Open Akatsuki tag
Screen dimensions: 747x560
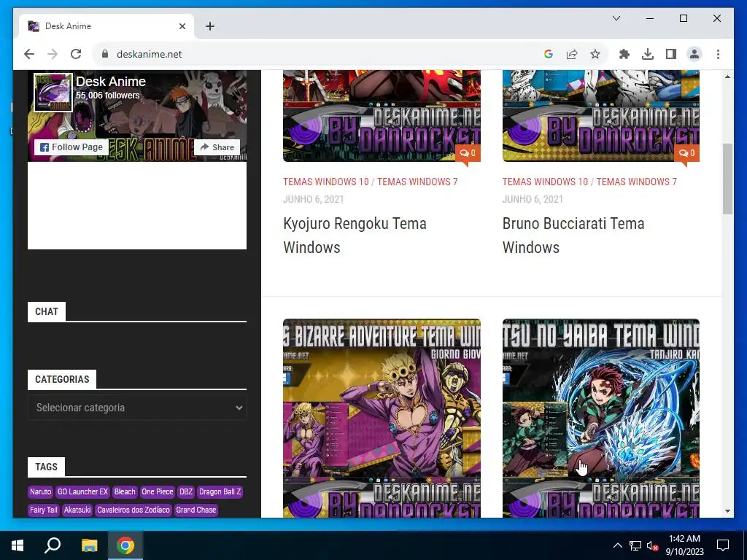[77, 510]
